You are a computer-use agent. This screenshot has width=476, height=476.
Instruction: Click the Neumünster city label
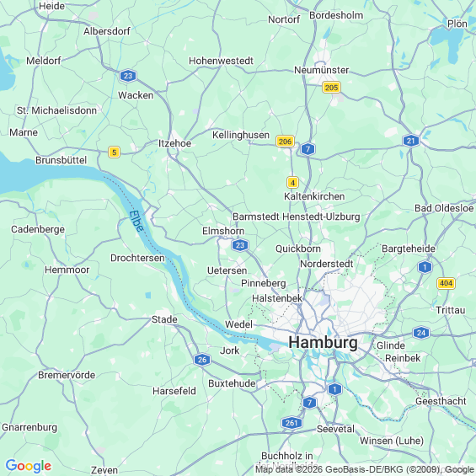[322, 70]
